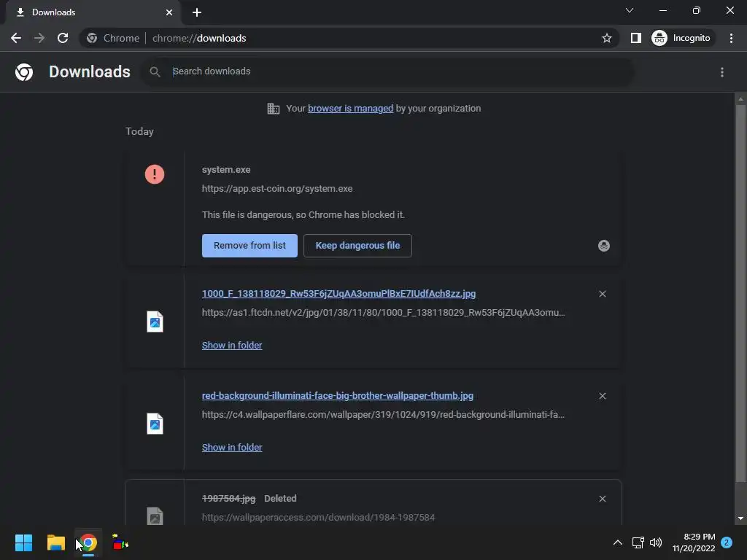Click the file icon of the 1000_F_138118029 image
Image resolution: width=747 pixels, height=560 pixels.
pyautogui.click(x=155, y=322)
